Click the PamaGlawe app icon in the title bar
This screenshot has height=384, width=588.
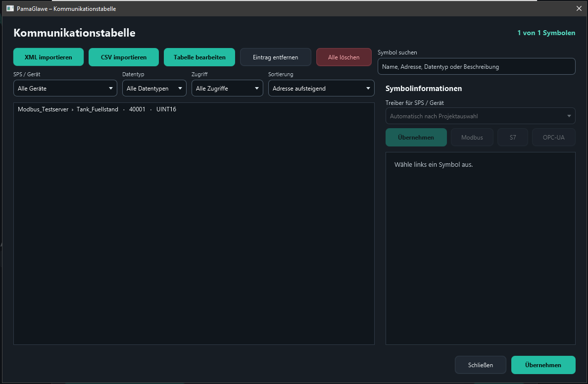click(10, 8)
